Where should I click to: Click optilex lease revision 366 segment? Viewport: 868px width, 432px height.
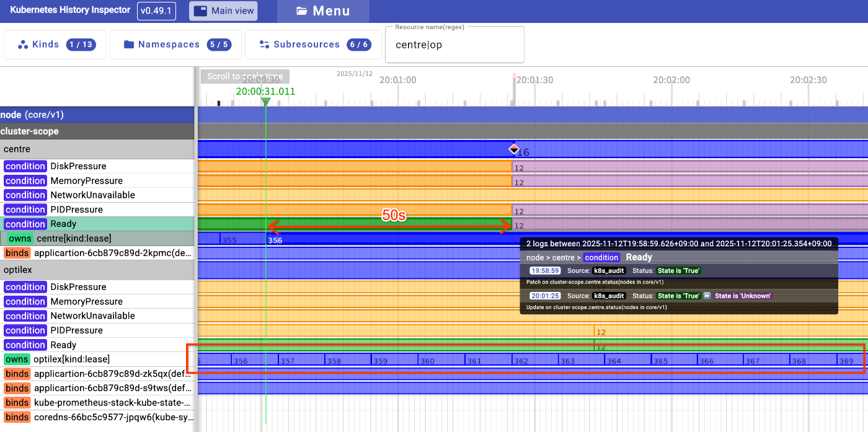coord(720,360)
